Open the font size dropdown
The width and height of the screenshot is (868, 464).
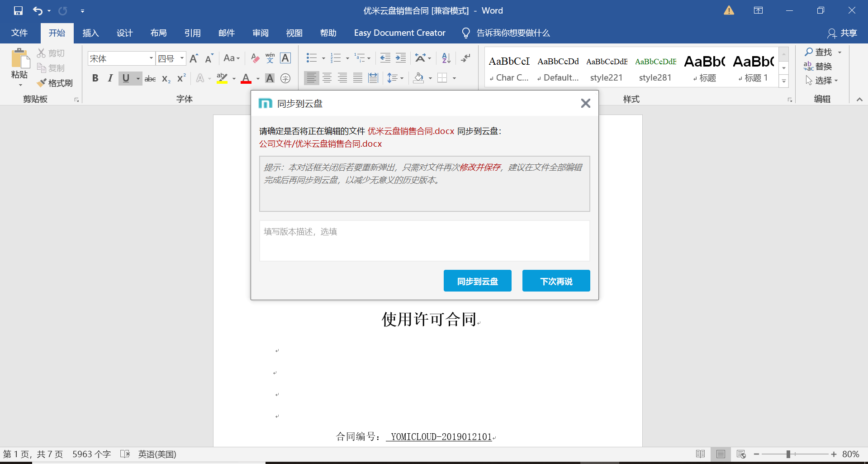tap(182, 58)
